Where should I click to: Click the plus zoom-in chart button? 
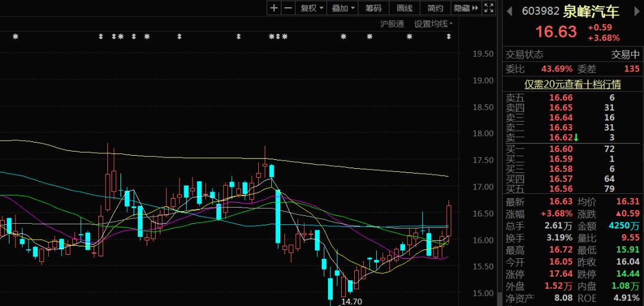(274, 8)
